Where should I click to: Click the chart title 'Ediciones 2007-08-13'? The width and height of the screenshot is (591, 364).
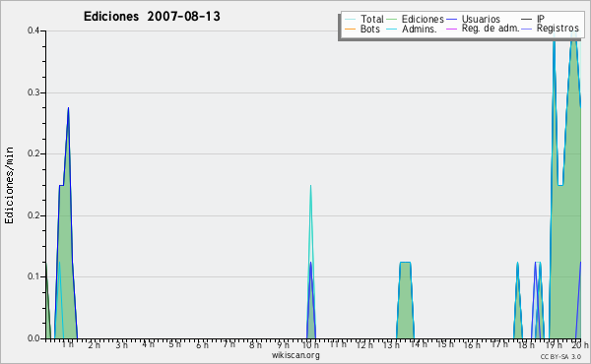[152, 17]
